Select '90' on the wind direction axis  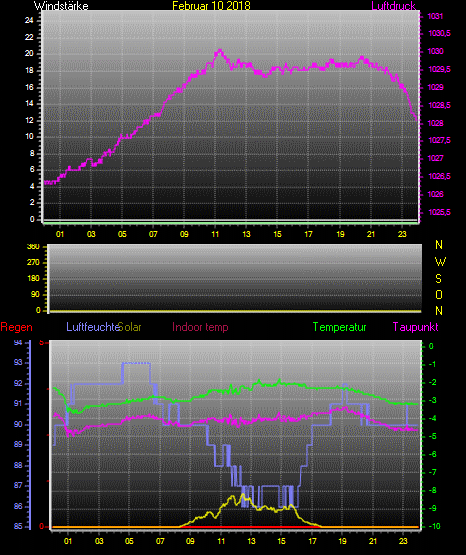[35, 294]
